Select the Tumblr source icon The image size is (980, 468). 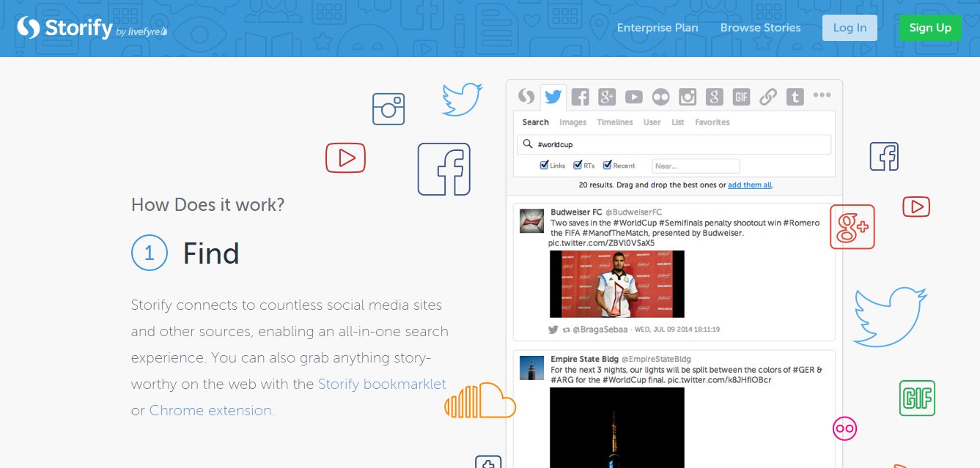pos(795,97)
